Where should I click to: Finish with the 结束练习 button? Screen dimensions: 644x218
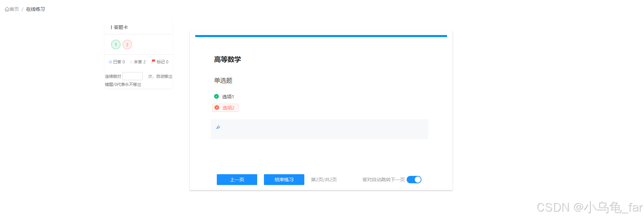pos(284,180)
